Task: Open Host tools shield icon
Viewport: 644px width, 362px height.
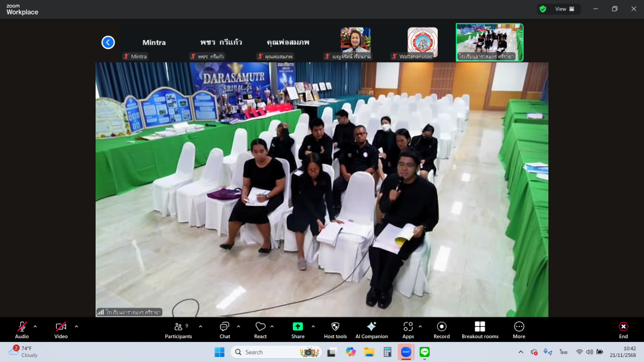Action: (335, 329)
